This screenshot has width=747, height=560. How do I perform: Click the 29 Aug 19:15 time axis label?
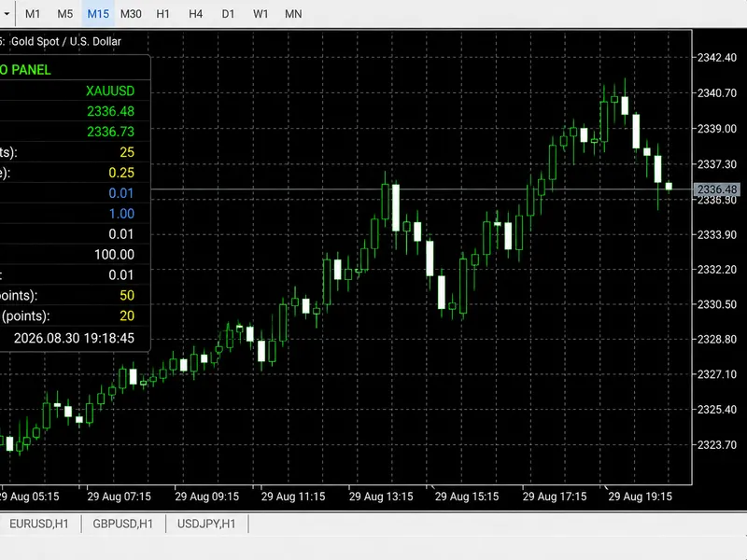tap(641, 497)
